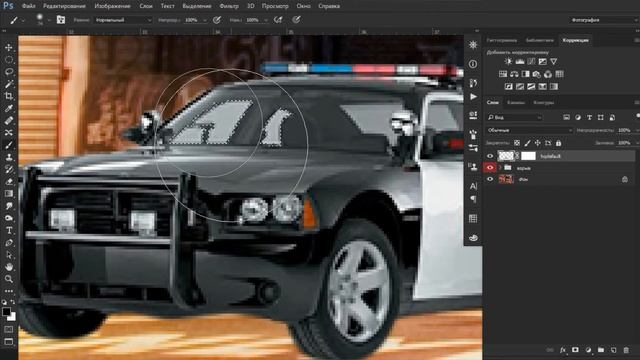Add a Photo Filter adjustment
The width and height of the screenshot is (640, 360).
[536, 74]
